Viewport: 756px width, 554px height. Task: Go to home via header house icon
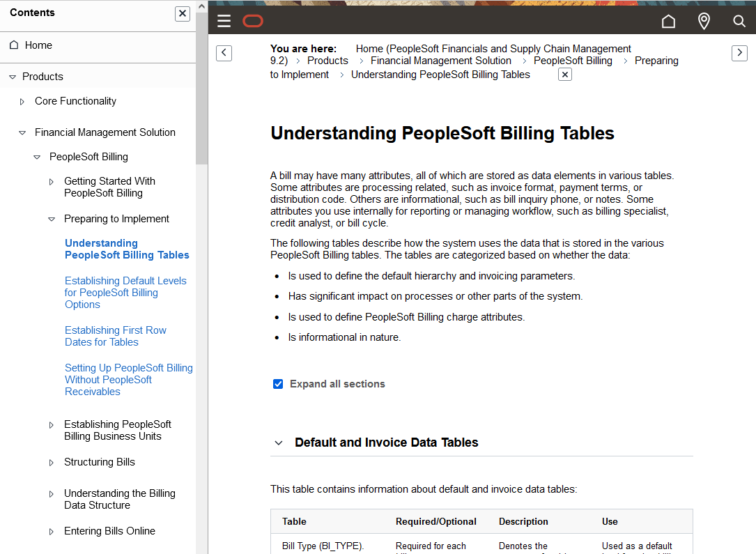pos(668,21)
